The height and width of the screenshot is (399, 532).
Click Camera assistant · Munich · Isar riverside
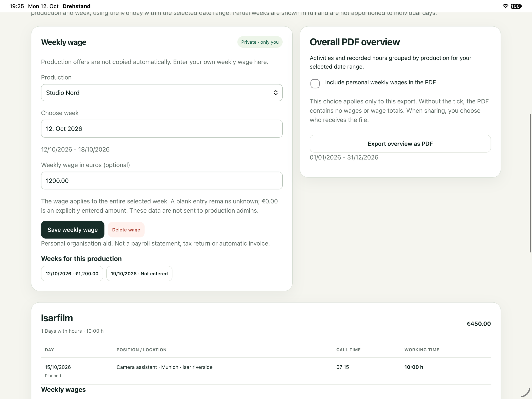pyautogui.click(x=164, y=367)
